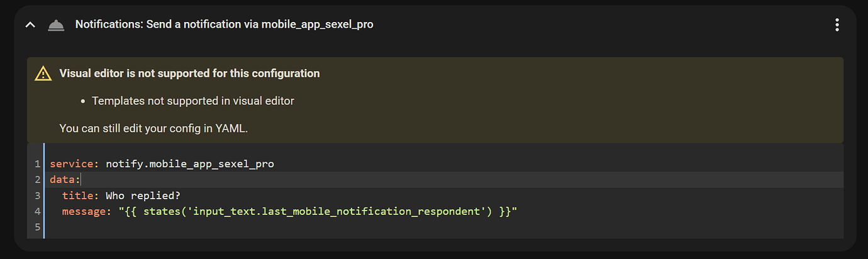Open the three-dot overflow menu

tap(837, 25)
